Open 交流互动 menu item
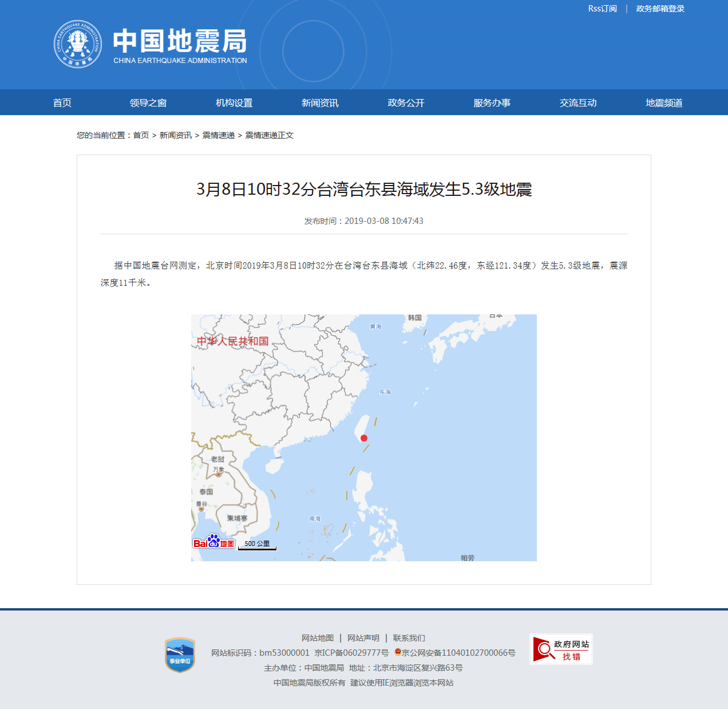The height and width of the screenshot is (709, 728). (x=578, y=103)
